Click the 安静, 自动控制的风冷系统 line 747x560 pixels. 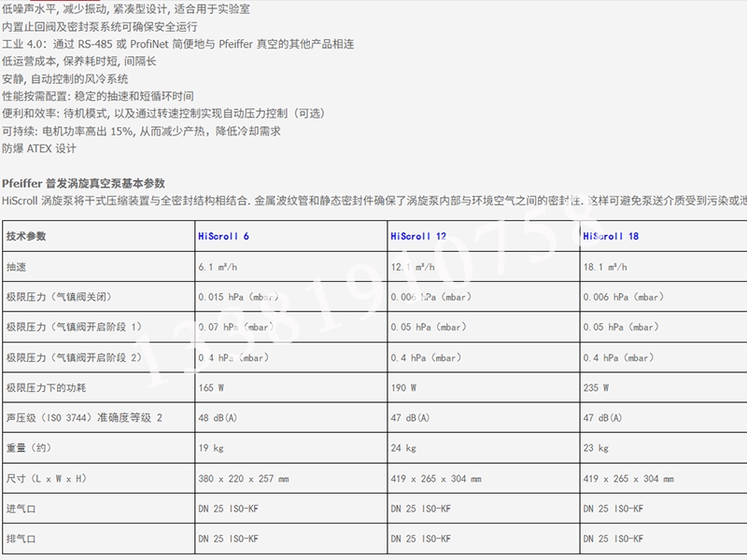tap(65, 79)
